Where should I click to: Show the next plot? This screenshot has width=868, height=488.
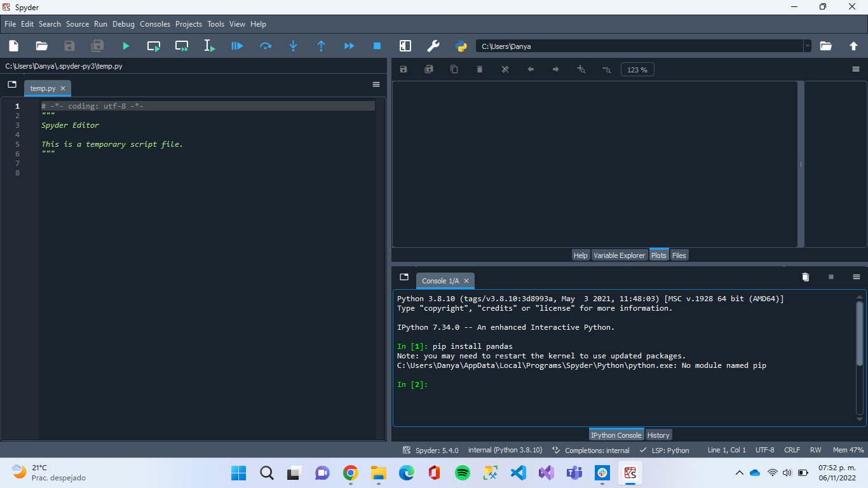click(x=556, y=69)
